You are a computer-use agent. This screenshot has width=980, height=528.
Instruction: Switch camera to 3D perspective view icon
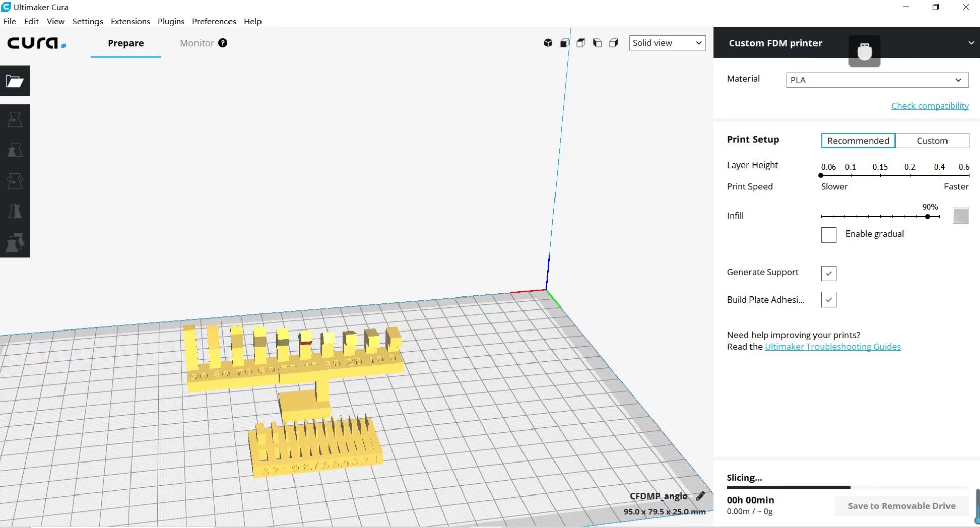(548, 43)
